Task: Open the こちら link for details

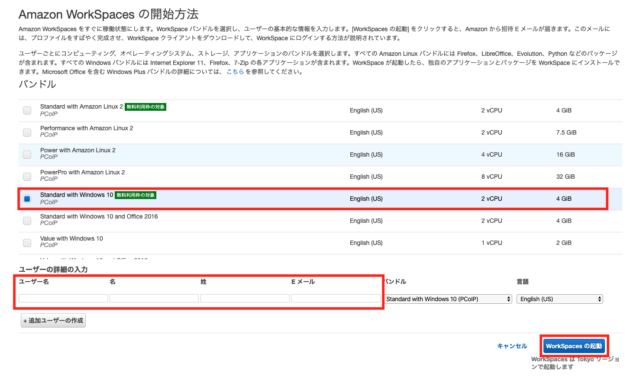Action: 235,71
